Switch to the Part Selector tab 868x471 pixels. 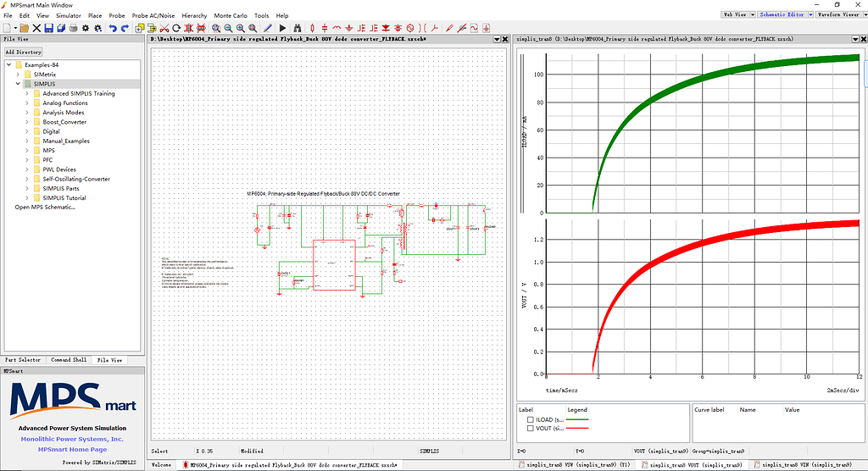[23, 360]
